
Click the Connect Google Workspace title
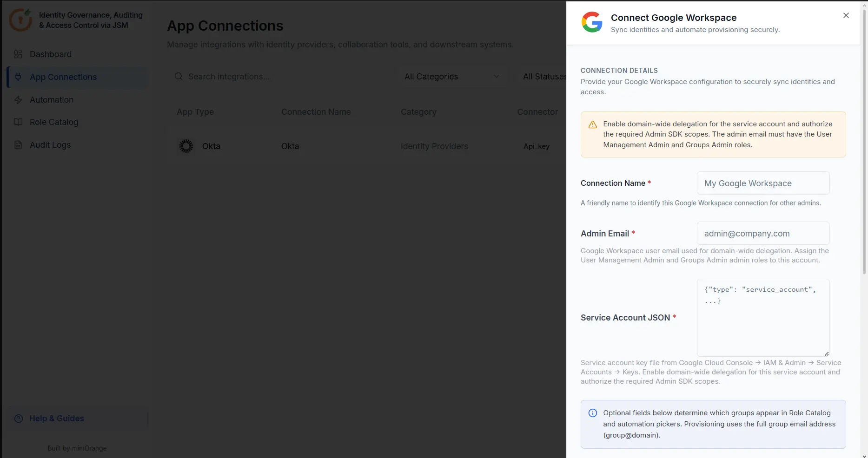(x=674, y=18)
